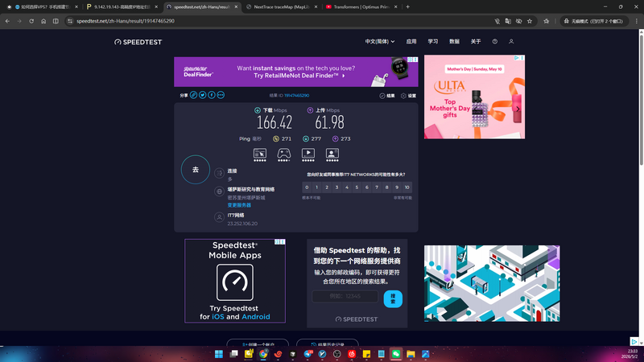The image size is (644, 362).
Task: Rate recommendation score 3
Action: pos(336,187)
